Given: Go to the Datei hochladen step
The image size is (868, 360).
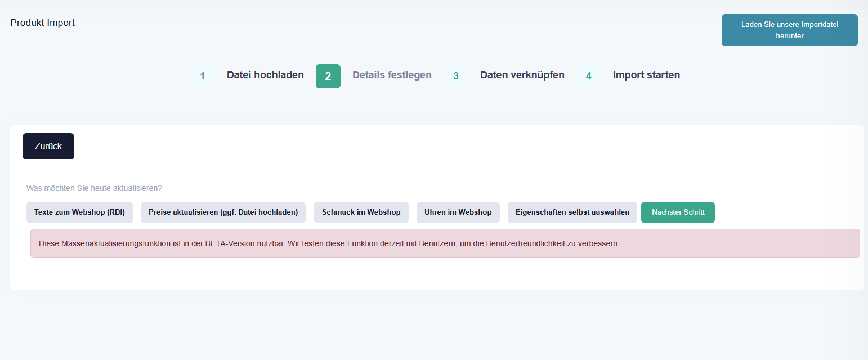Looking at the screenshot, I should click(x=265, y=75).
